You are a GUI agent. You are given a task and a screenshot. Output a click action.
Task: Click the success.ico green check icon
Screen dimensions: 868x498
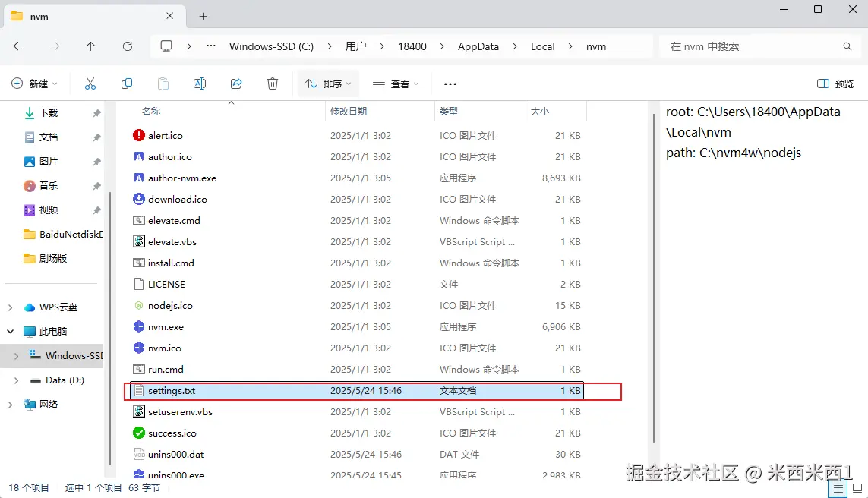pyautogui.click(x=139, y=433)
